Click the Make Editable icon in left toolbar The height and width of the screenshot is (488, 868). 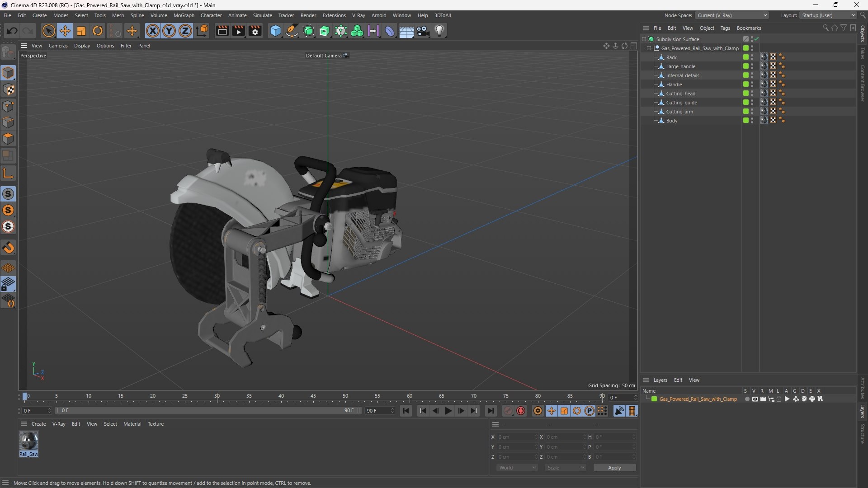[9, 52]
